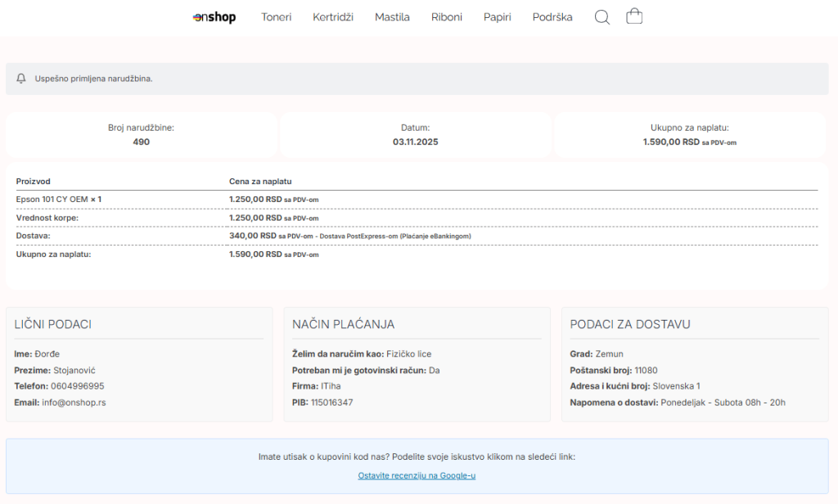Open the shopping cart icon
838x504 pixels.
634,16
